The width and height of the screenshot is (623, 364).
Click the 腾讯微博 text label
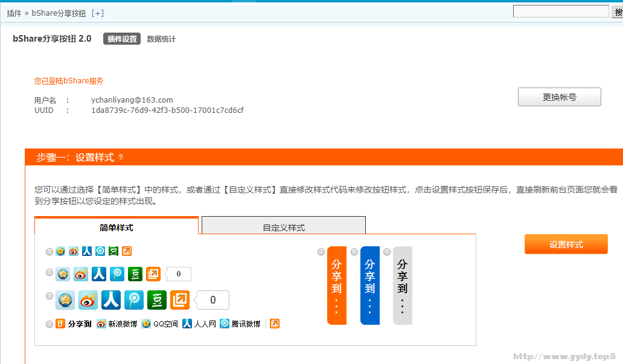point(246,324)
